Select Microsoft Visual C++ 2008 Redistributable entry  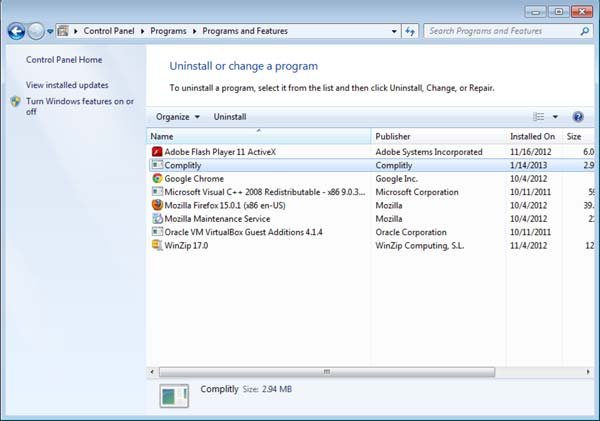pos(265,192)
